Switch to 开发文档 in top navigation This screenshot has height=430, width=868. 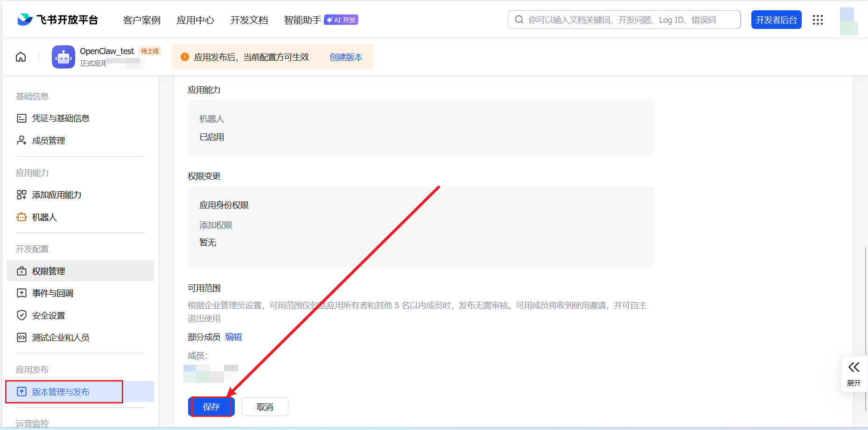pyautogui.click(x=249, y=20)
